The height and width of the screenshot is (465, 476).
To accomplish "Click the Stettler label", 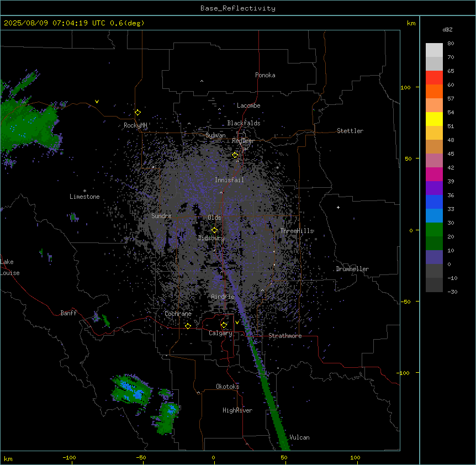I will pyautogui.click(x=350, y=131).
